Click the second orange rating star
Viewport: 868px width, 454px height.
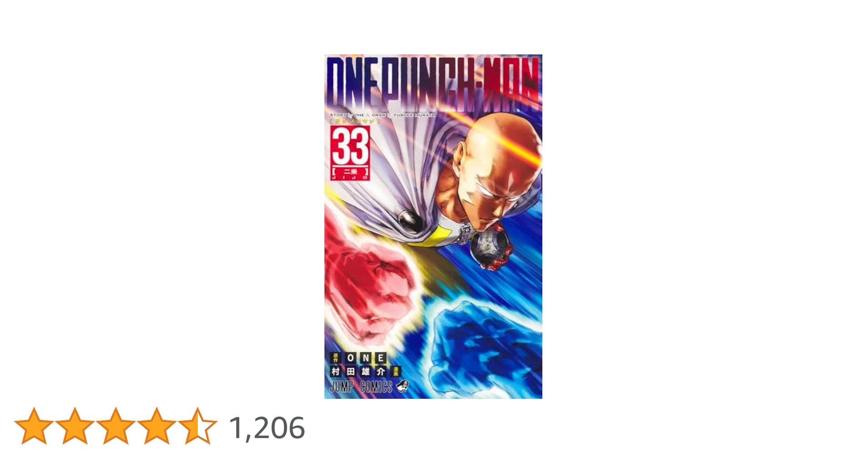click(75, 426)
